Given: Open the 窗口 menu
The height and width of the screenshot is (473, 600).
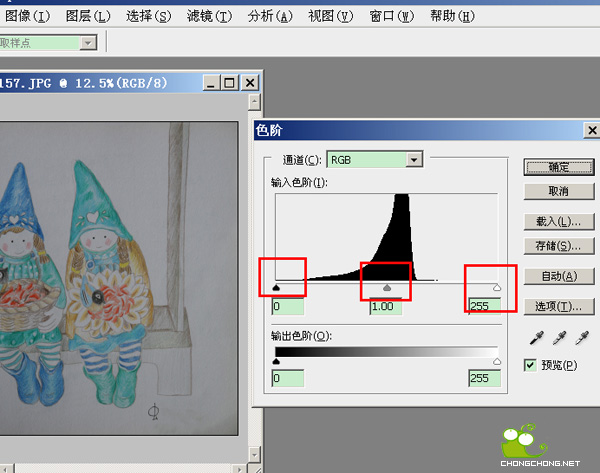Looking at the screenshot, I should coord(391,16).
